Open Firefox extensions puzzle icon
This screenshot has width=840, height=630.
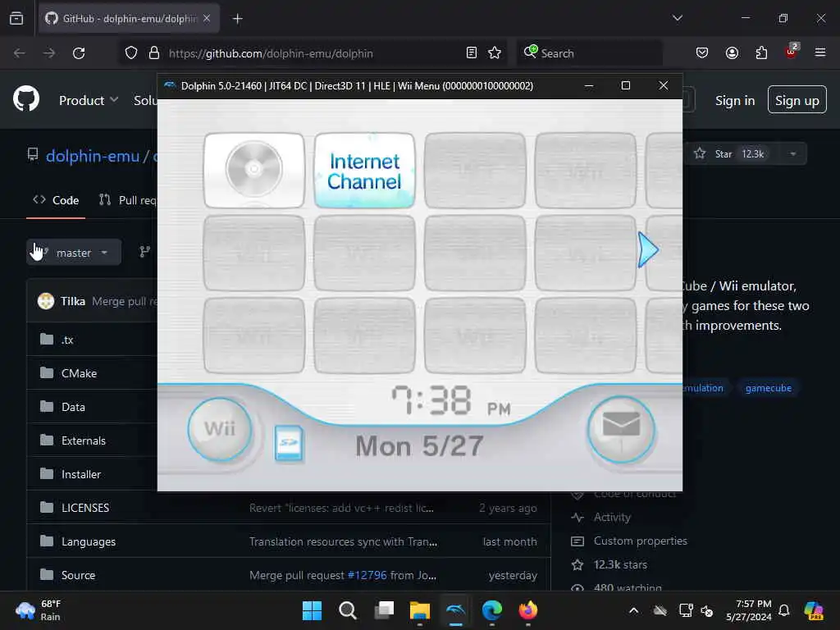pyautogui.click(x=761, y=53)
